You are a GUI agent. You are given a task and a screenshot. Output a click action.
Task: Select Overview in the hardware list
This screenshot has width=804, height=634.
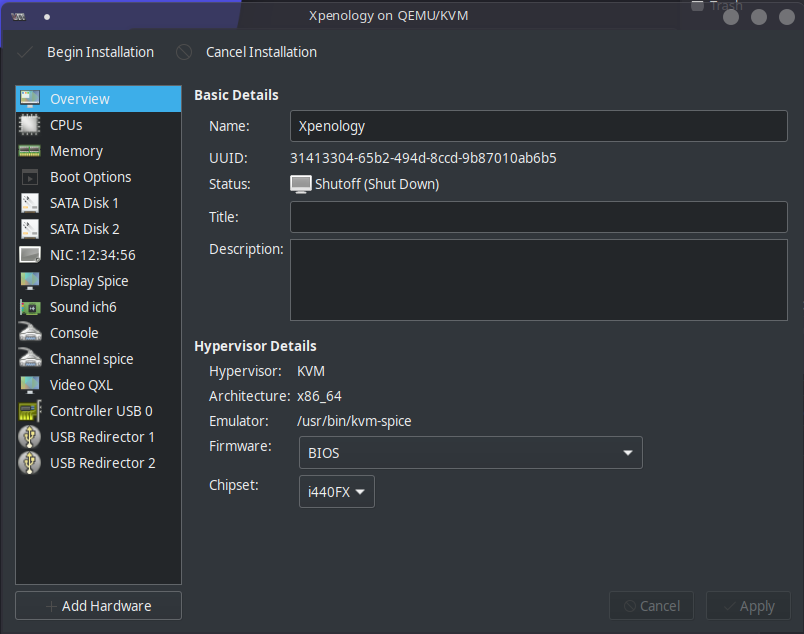(x=98, y=99)
